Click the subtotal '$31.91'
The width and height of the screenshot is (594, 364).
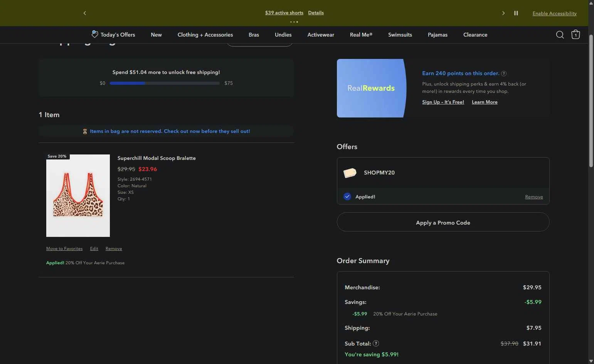pyautogui.click(x=532, y=344)
